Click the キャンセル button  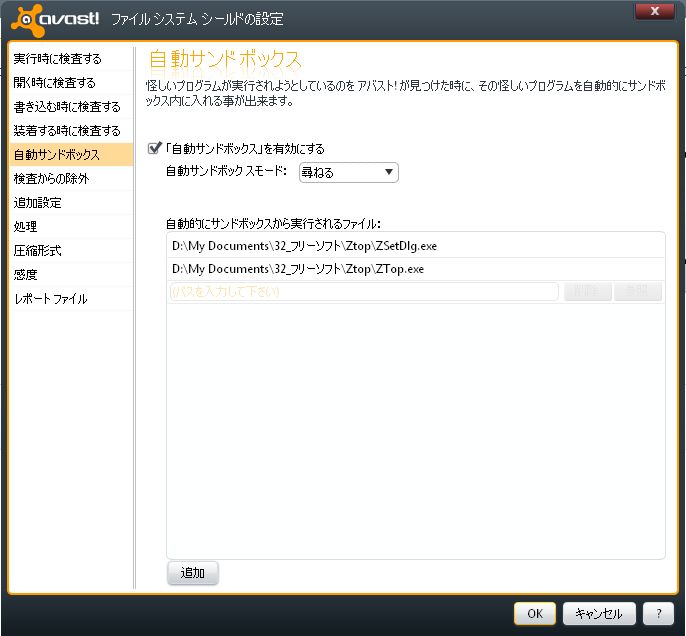coord(599,613)
